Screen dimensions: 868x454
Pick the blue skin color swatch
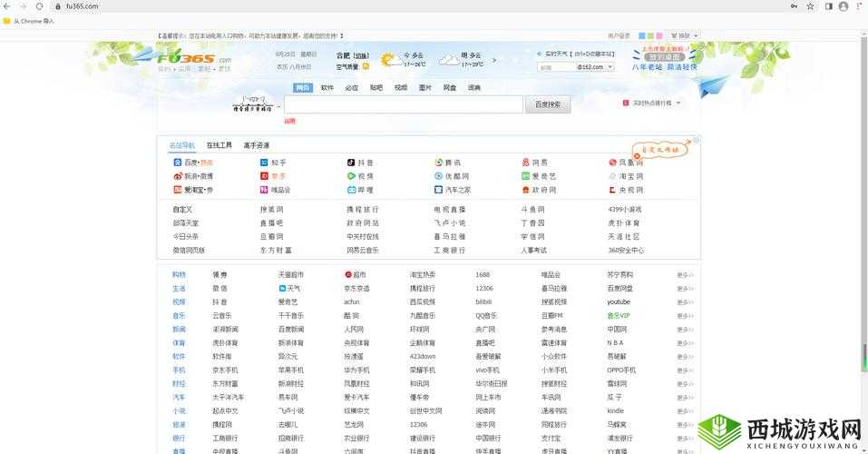tap(642, 35)
